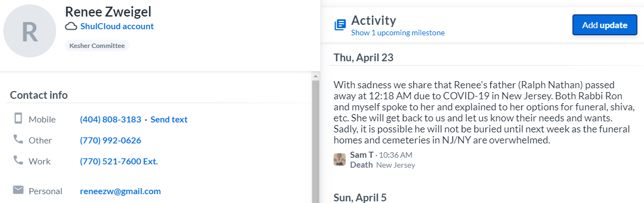Image resolution: width=644 pixels, height=203 pixels.
Task: Click Sam T's avatar thumbnail
Action: [x=339, y=159]
